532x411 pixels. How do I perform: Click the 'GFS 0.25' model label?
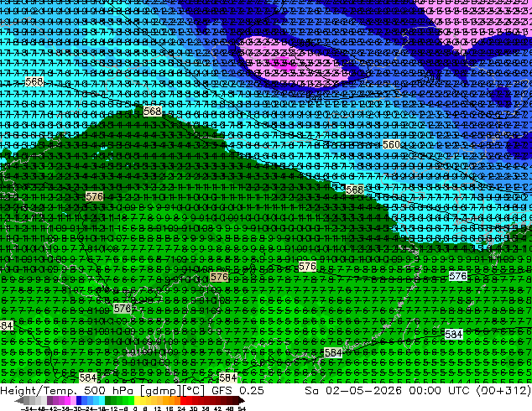tap(237, 391)
